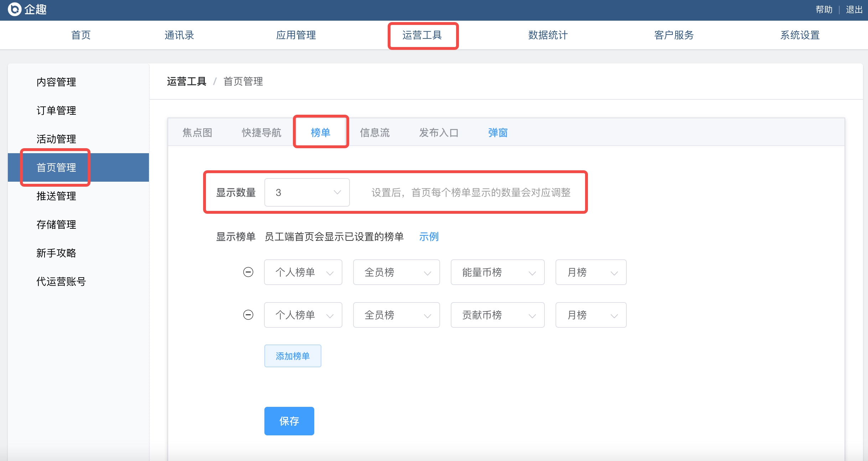Remove the 贡献币榜 ranking row
Viewport: 868px width, 461px height.
pyautogui.click(x=248, y=315)
